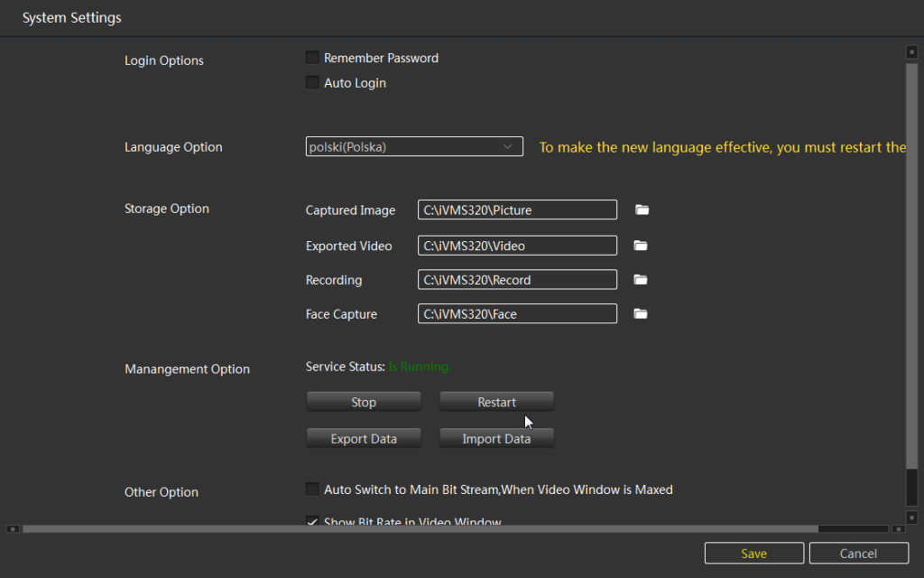This screenshot has width=924, height=578.
Task: Tick the Auto Login checkbox
Action: coord(312,83)
